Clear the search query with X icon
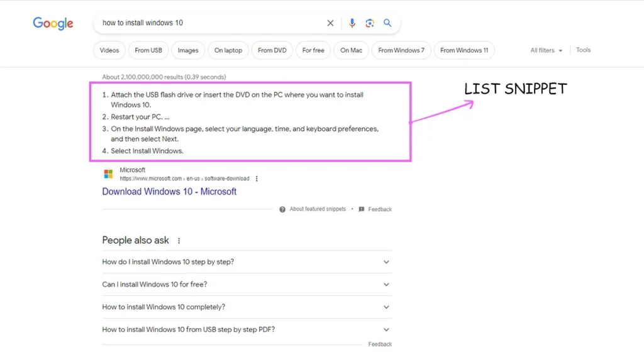Screen dimensions: 644x362 [330, 23]
